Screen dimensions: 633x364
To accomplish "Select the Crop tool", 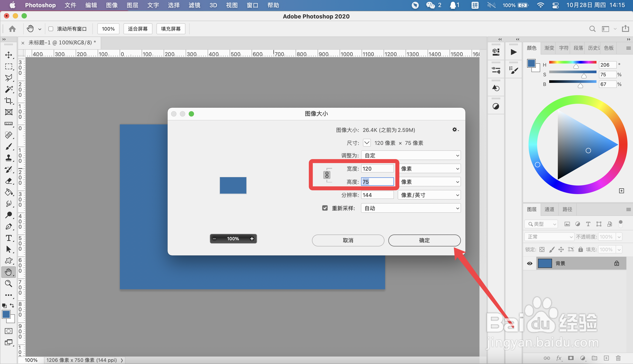I will 9,101.
